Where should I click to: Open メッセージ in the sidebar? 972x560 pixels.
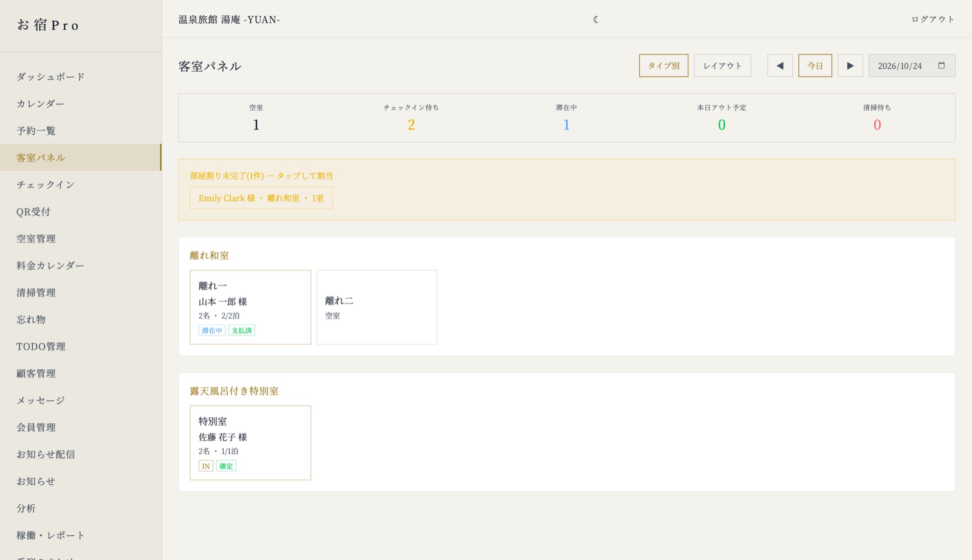[81, 400]
